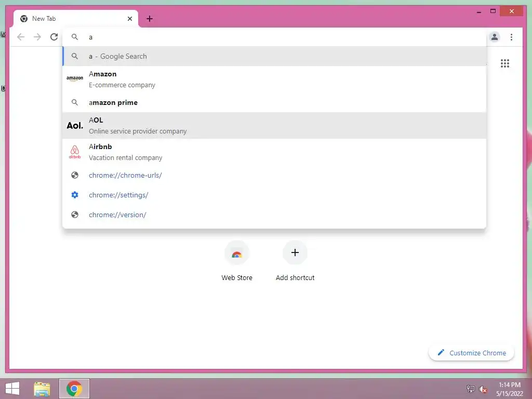532x399 pixels.
Task: Click the magnifier icon beside amazon prime
Action: pyautogui.click(x=75, y=102)
